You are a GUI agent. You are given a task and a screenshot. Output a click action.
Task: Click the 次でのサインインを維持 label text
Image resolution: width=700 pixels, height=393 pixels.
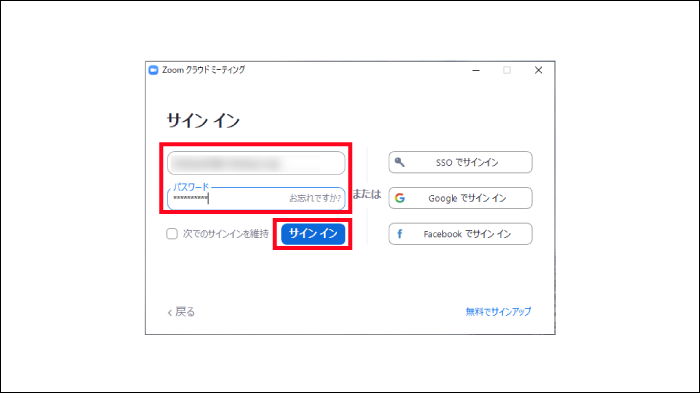225,234
